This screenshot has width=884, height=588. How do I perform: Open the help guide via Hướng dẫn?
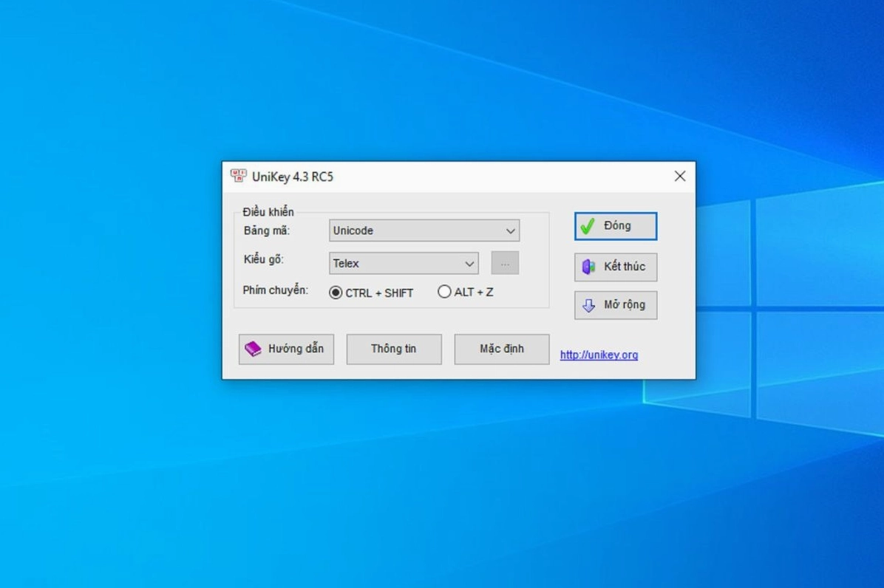[286, 349]
